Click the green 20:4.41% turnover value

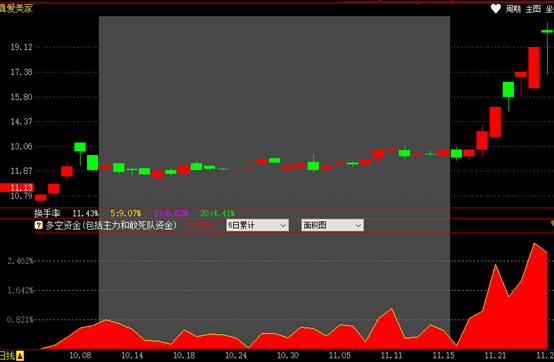coord(217,213)
